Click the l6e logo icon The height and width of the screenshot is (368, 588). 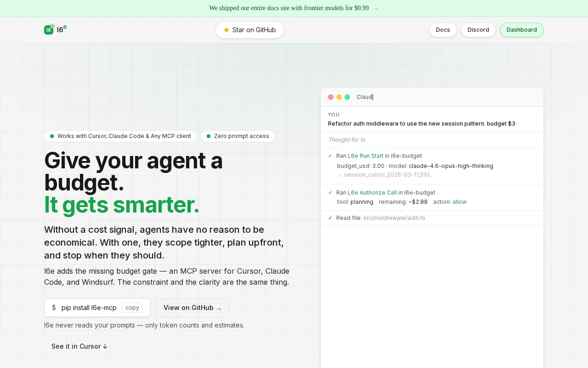coord(49,29)
